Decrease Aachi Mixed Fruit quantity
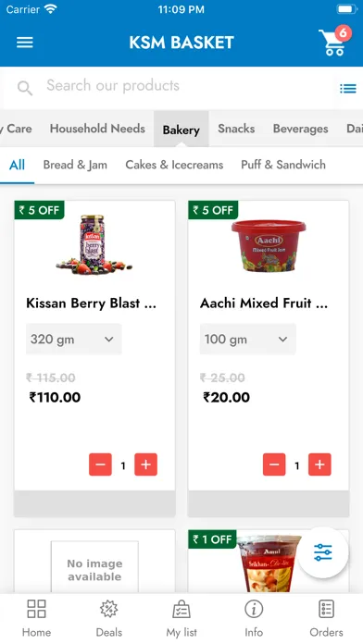The image size is (363, 644). 274,464
